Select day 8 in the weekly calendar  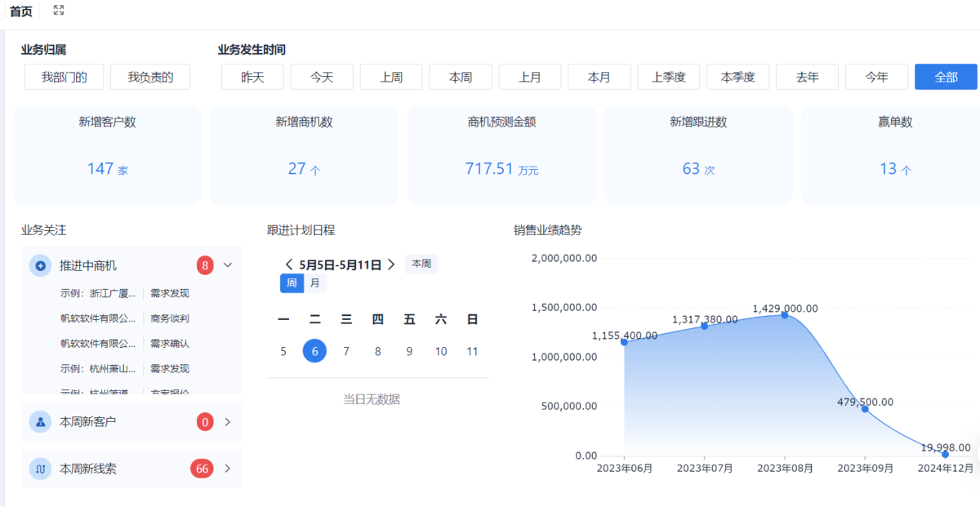pos(377,351)
